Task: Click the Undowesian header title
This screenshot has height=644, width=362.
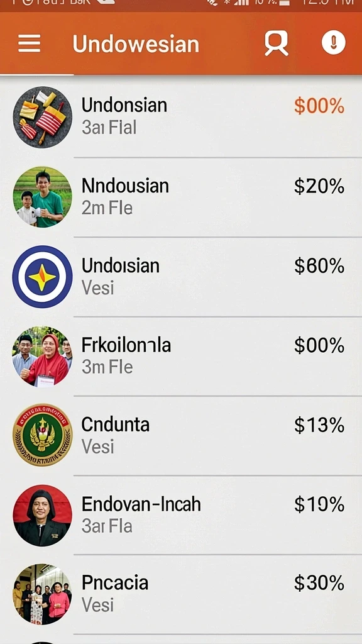Action: (x=136, y=44)
